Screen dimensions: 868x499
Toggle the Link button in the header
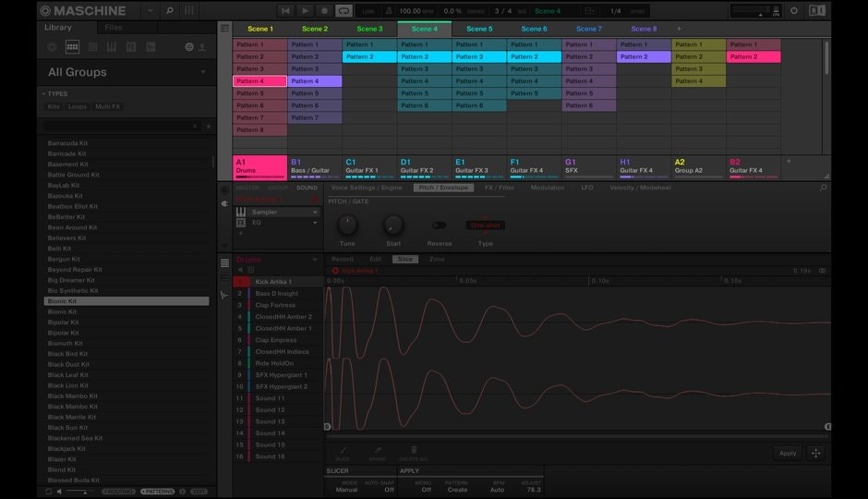click(368, 11)
